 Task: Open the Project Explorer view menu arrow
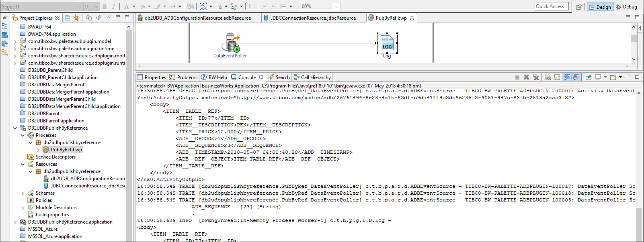[x=109, y=17]
